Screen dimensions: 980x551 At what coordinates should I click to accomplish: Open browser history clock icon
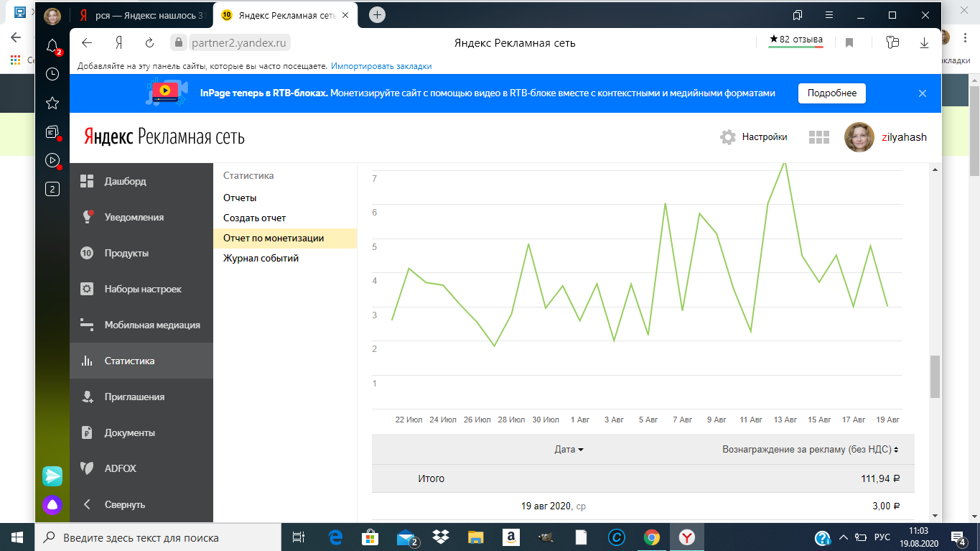(x=52, y=73)
